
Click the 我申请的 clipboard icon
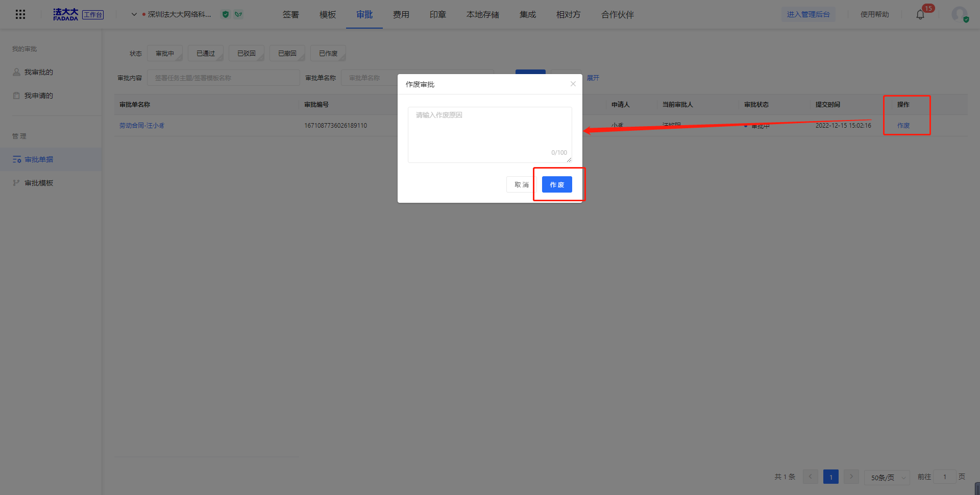pyautogui.click(x=16, y=96)
